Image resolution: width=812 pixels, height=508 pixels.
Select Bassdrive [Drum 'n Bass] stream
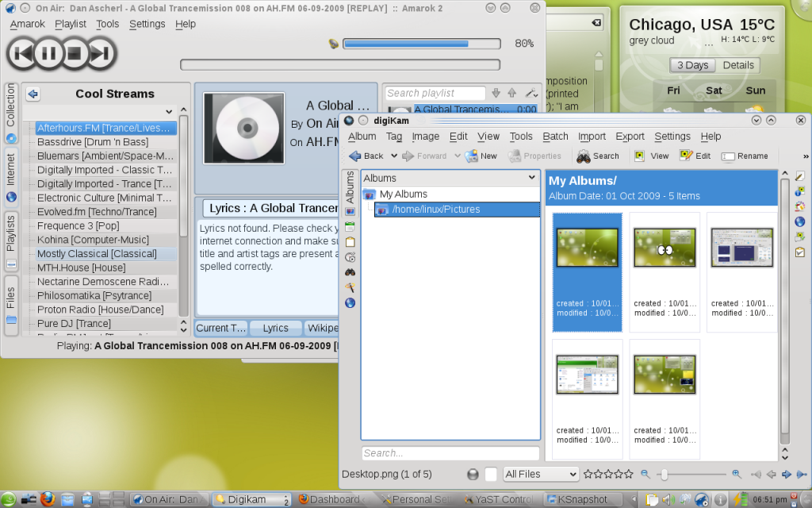(93, 142)
